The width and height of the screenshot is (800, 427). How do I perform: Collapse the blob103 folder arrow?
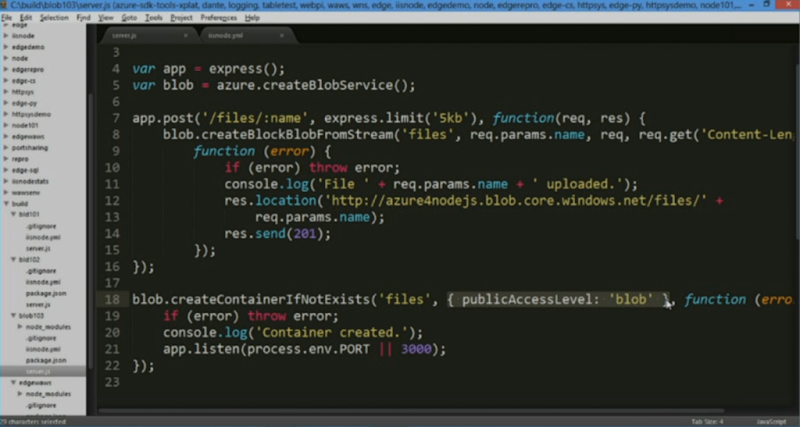click(13, 316)
